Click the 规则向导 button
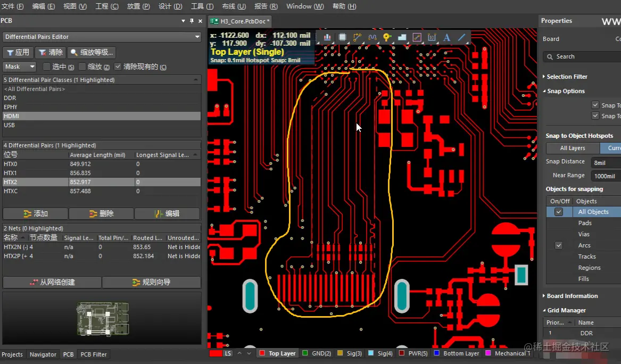 point(151,283)
